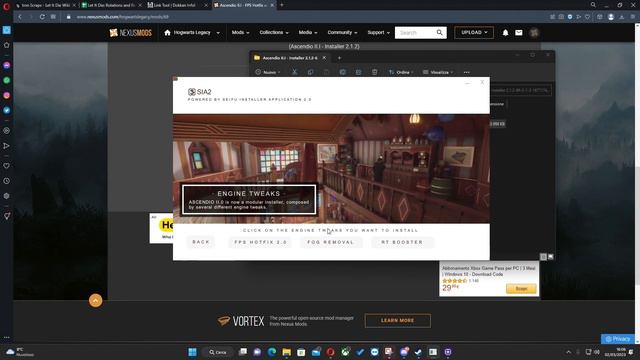Open WhatsApp in the Opera sidebar

pos(7,80)
